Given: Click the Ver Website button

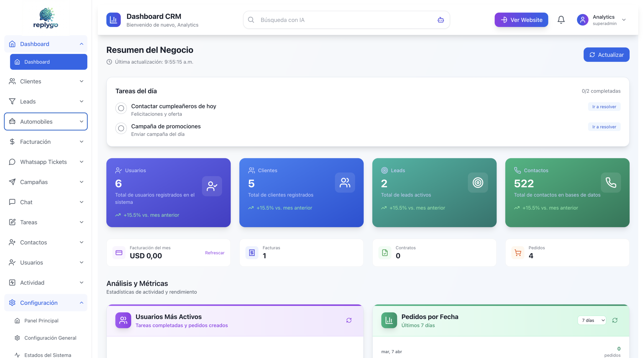Looking at the screenshot, I should click(521, 20).
